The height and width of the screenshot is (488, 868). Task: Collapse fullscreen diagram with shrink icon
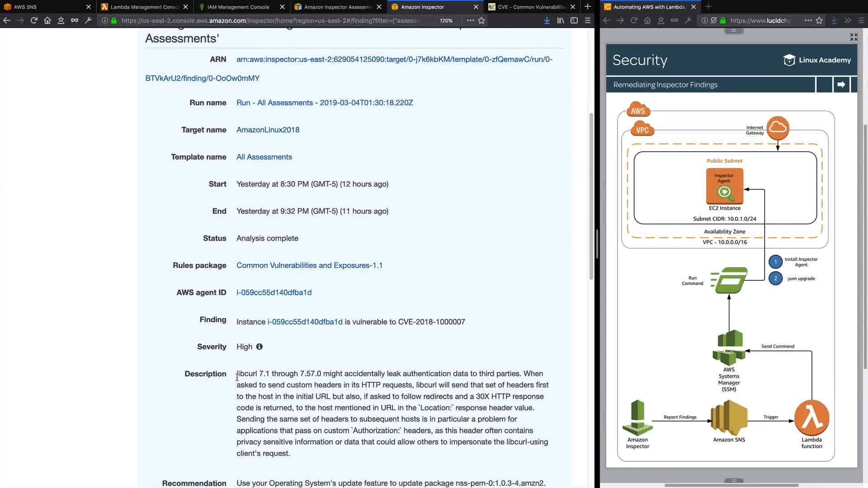[854, 37]
